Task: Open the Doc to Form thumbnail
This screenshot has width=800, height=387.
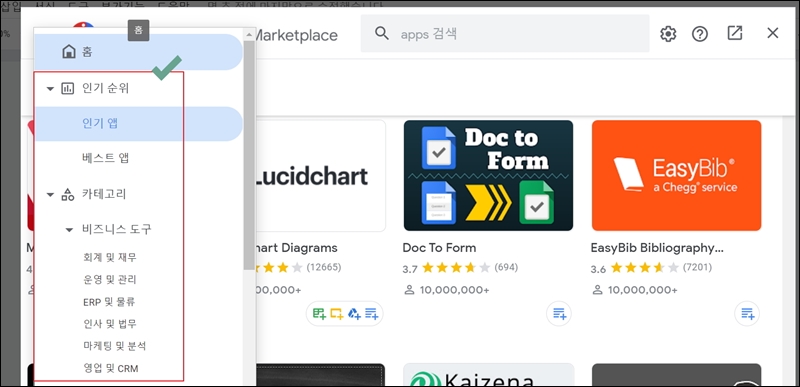Action: pyautogui.click(x=488, y=176)
